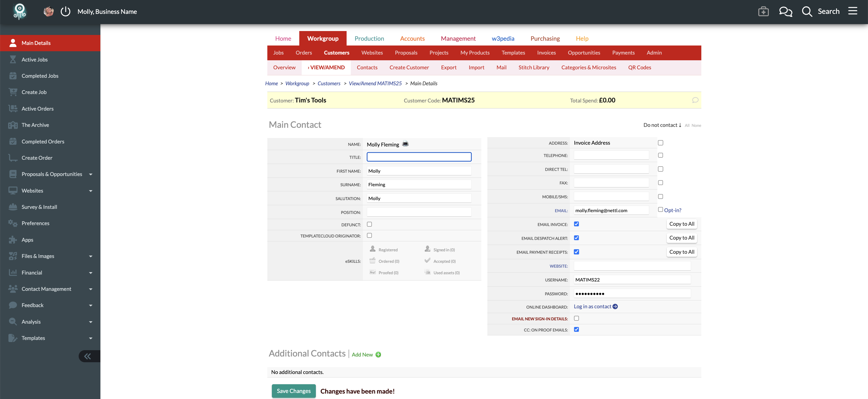This screenshot has width=868, height=399.
Task: Click the printer icon beside Molly Fleming
Action: click(405, 144)
